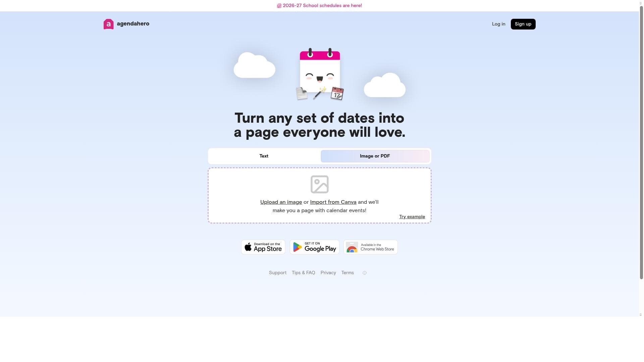Open the Google Play download badge

click(315, 247)
